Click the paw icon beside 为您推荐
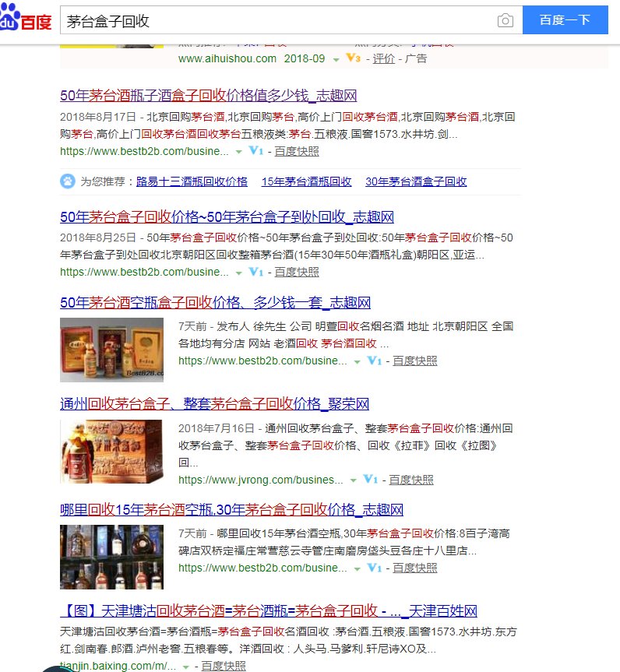The width and height of the screenshot is (620, 672). tap(68, 181)
